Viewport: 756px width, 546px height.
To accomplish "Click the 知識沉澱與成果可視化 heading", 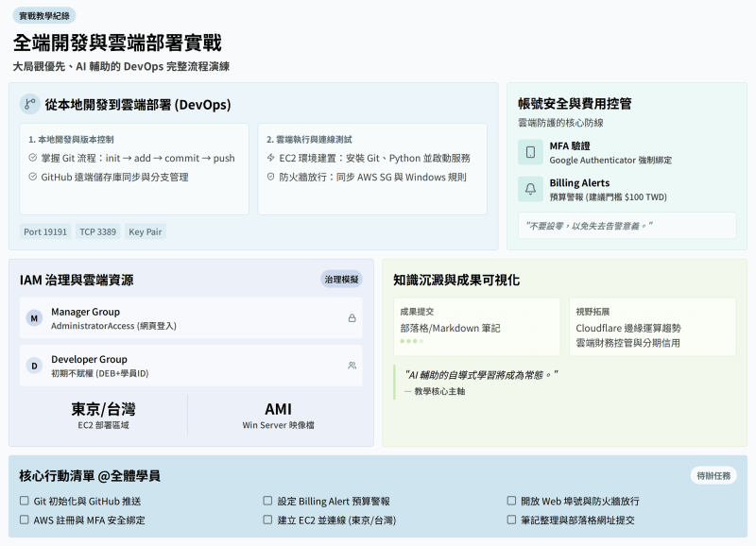I will pyautogui.click(x=456, y=280).
